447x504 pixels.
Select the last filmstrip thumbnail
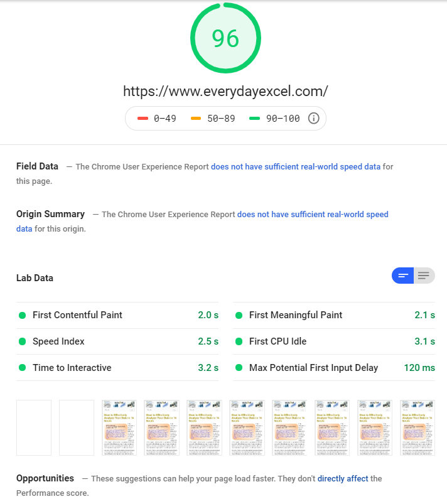[x=417, y=427]
